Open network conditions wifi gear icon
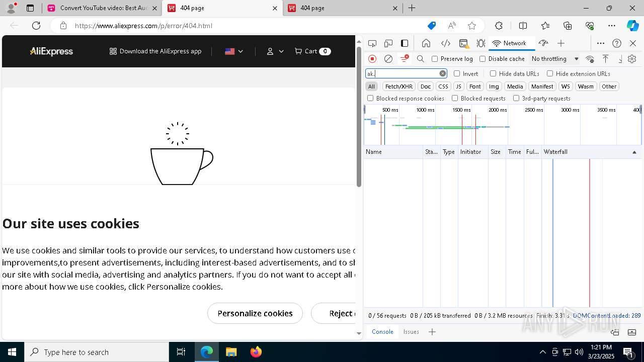Image resolution: width=644 pixels, height=362 pixels. coord(590,59)
